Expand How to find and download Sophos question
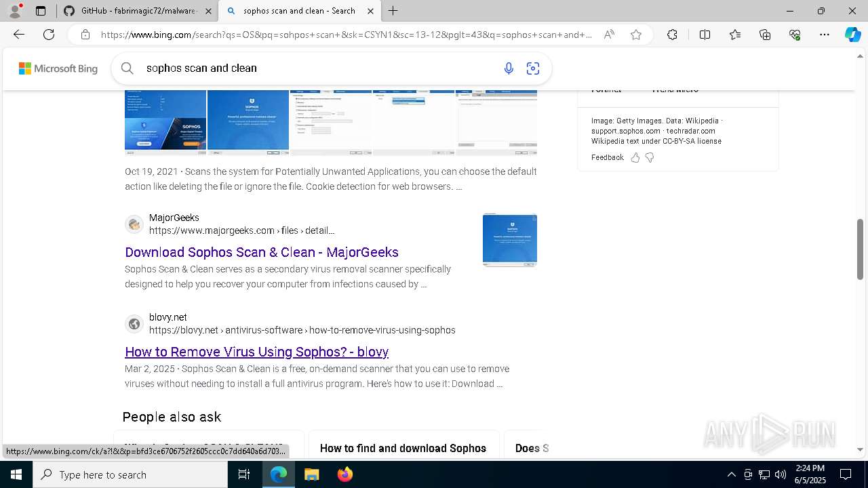This screenshot has height=488, width=868. [403, 448]
